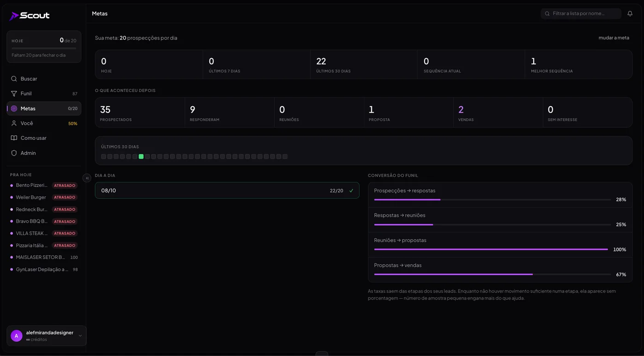Click the Sequência atual stat
This screenshot has height=356, width=644.
471,64
